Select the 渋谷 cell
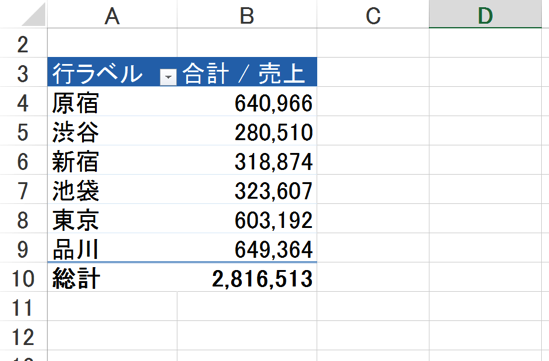 click(x=112, y=131)
